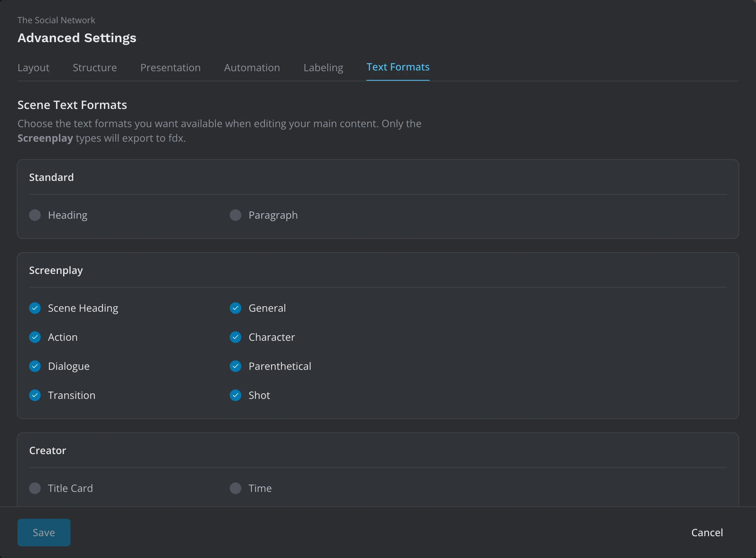756x558 pixels.
Task: Enable the Paragraph format checkbox
Action: 236,215
